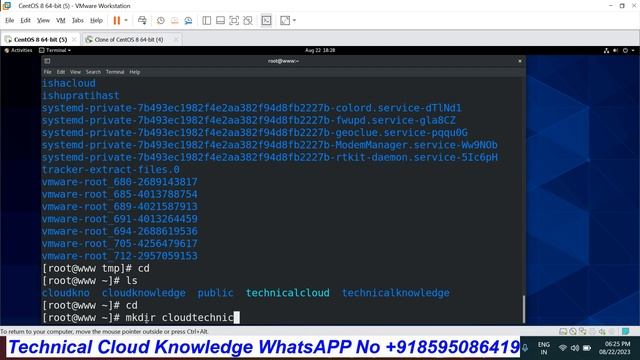Click the microphone tray icon

pyautogui.click(x=525, y=348)
